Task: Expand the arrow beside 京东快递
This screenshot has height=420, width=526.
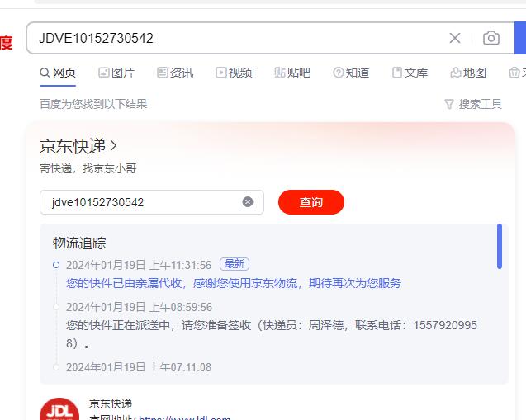Action: tap(113, 146)
